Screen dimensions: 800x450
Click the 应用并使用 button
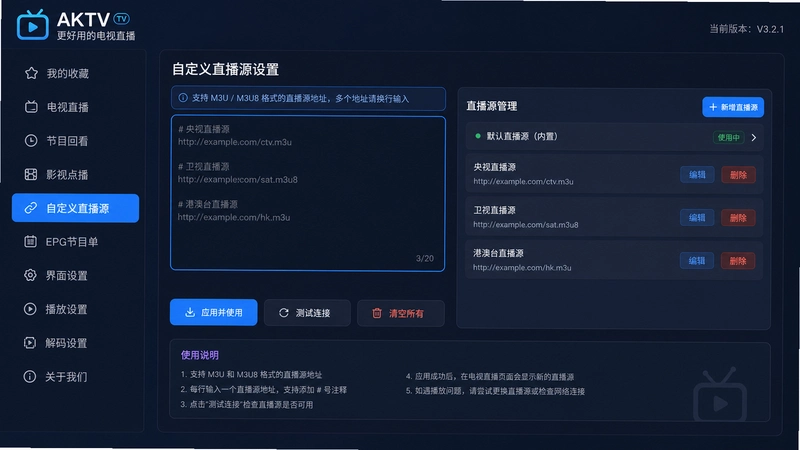coord(213,312)
